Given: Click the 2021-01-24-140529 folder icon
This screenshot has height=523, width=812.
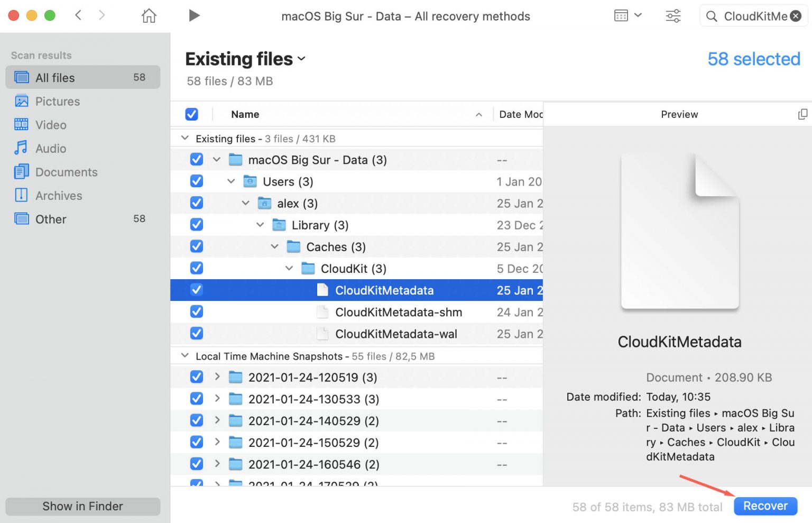Looking at the screenshot, I should [235, 420].
